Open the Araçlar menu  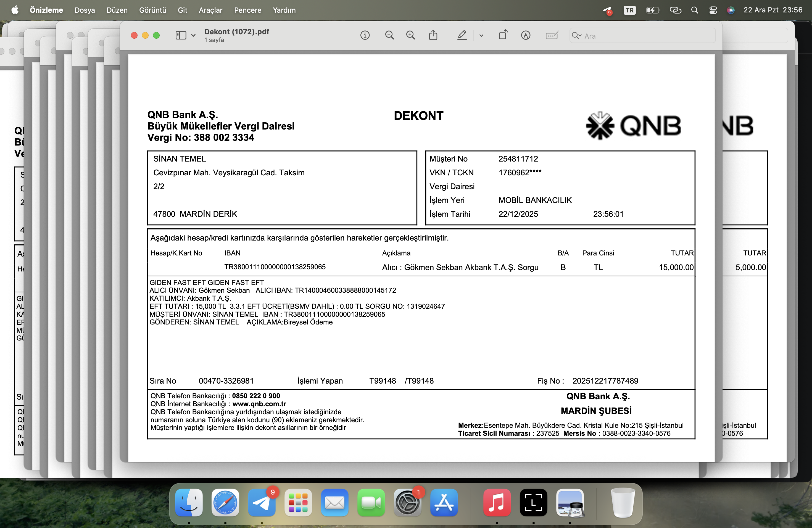coord(210,10)
